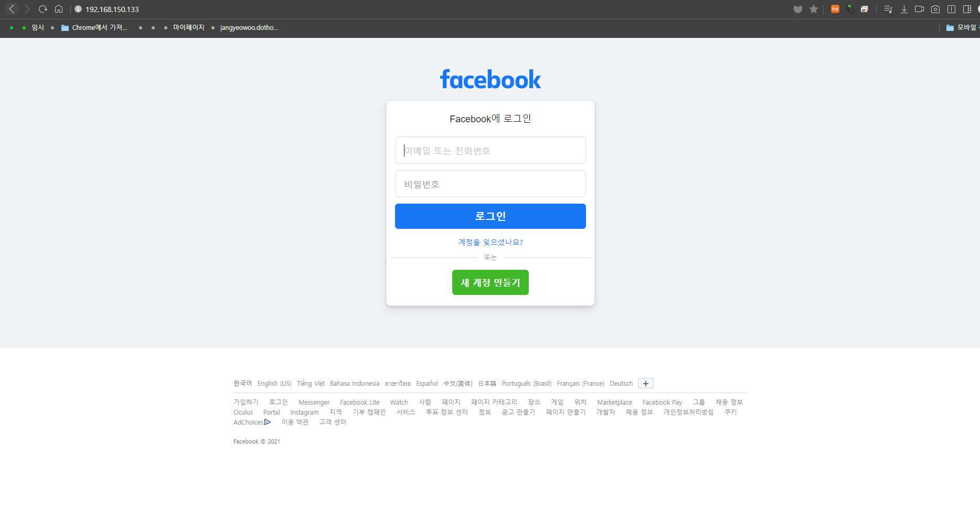Screen dimensions: 980x528
Task: Switch language to Tiếng Việt
Action: point(311,384)
